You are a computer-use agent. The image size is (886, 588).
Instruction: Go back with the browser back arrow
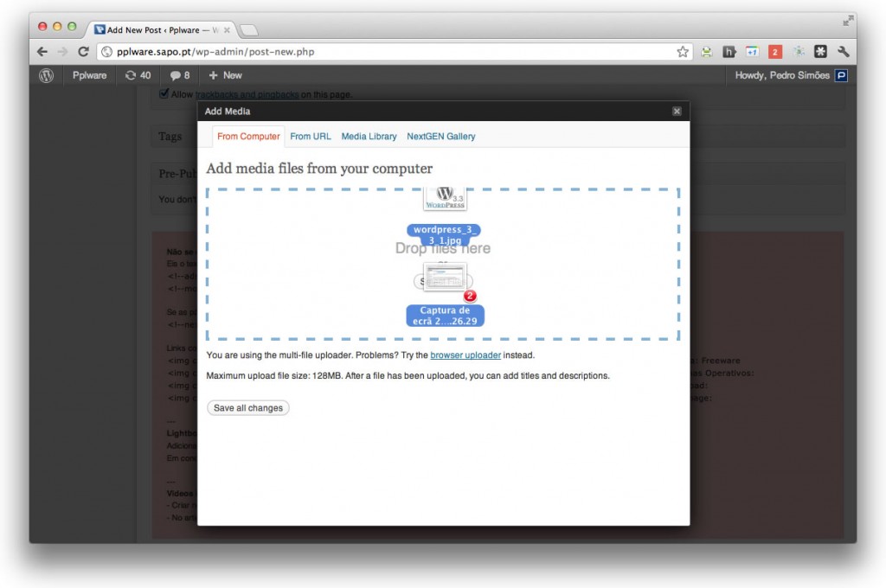pos(42,51)
